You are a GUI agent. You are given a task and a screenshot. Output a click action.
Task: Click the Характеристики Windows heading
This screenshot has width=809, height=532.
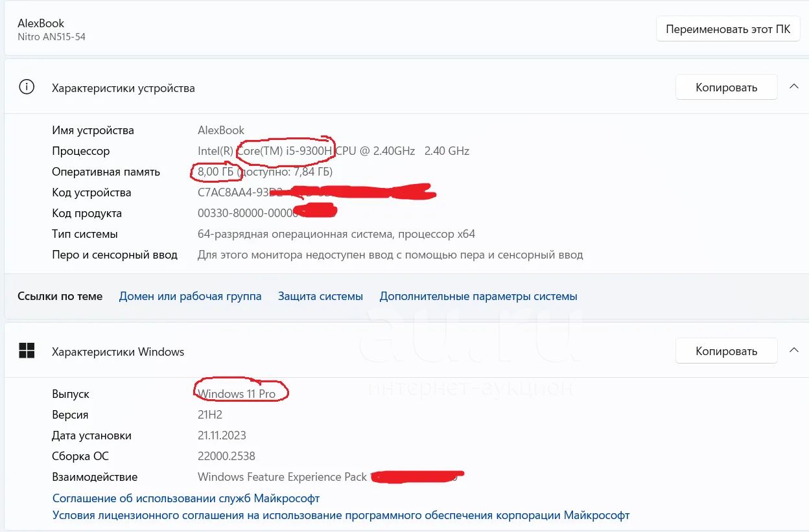pyautogui.click(x=118, y=352)
